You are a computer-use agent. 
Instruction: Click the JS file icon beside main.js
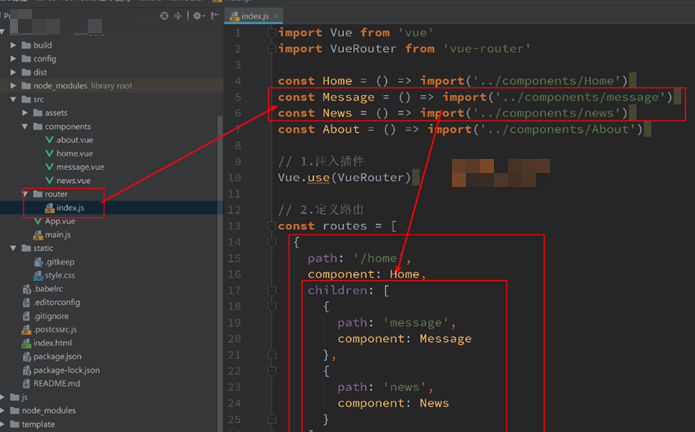(x=38, y=235)
